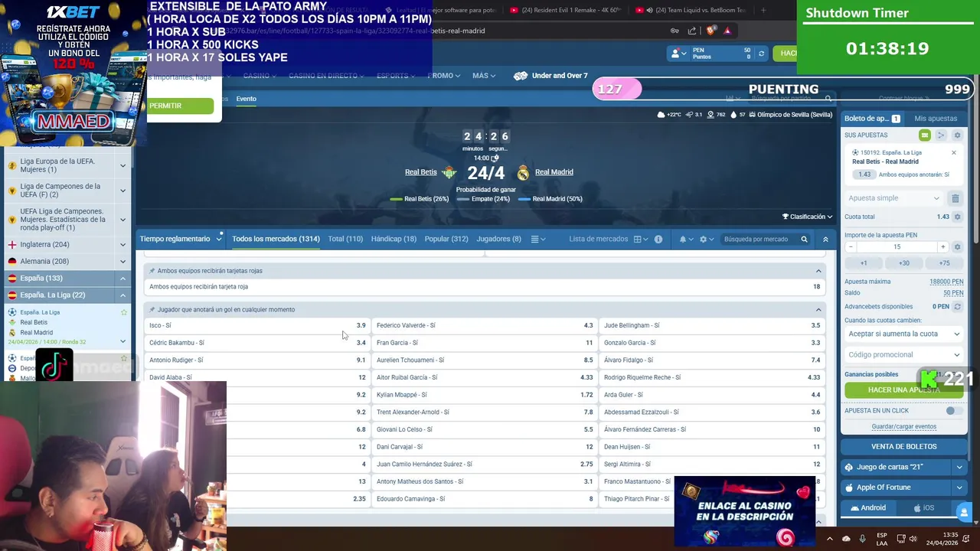
Task: Bet on Isco - Sí at 3.9
Action: pos(257,325)
